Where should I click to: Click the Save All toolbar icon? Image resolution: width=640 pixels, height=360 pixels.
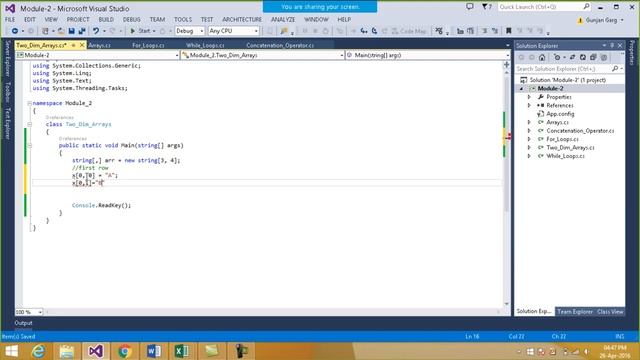pyautogui.click(x=82, y=31)
